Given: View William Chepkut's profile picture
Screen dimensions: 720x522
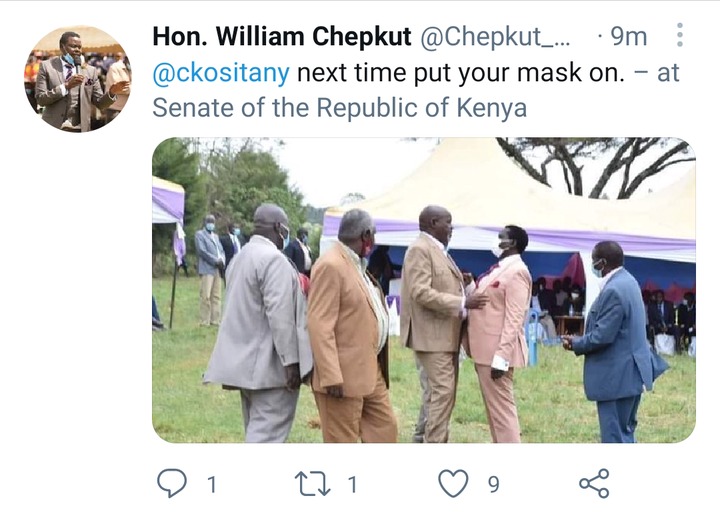Looking at the screenshot, I should click(x=78, y=79).
